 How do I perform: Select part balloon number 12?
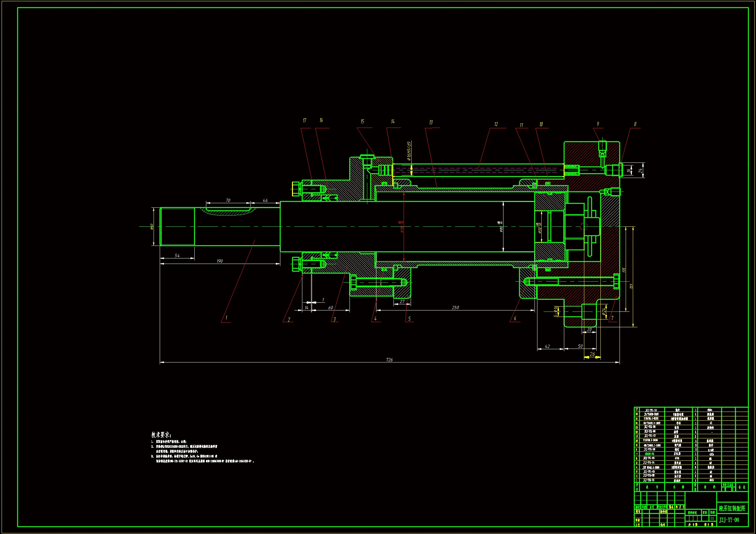point(496,124)
